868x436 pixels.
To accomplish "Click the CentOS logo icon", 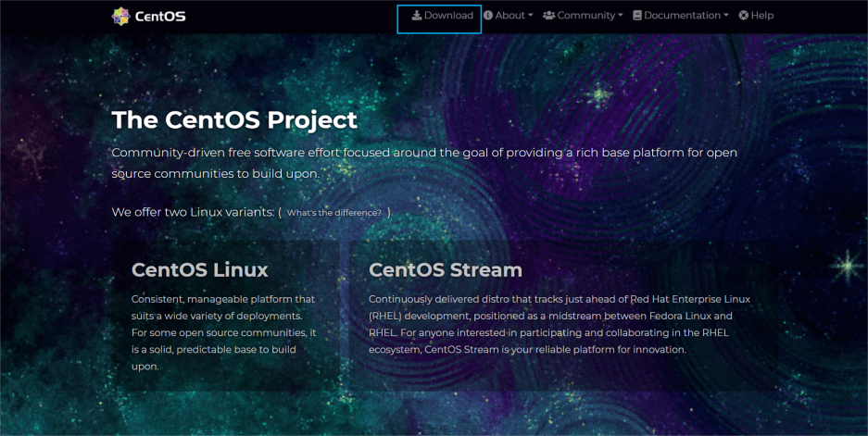I will point(120,16).
